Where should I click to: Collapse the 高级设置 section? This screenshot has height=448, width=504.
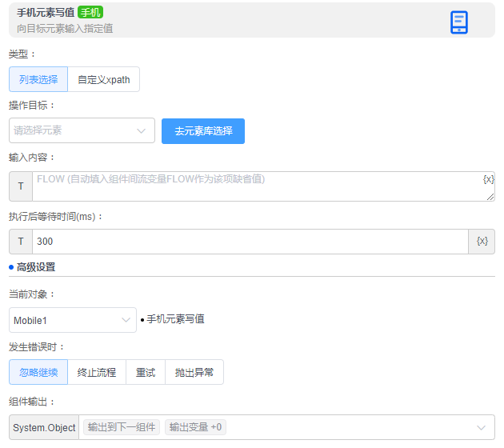coord(35,267)
